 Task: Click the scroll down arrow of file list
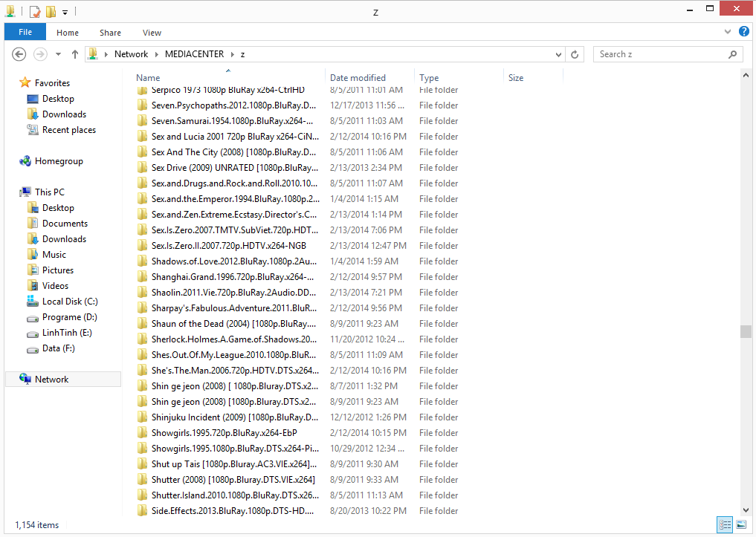(746, 510)
